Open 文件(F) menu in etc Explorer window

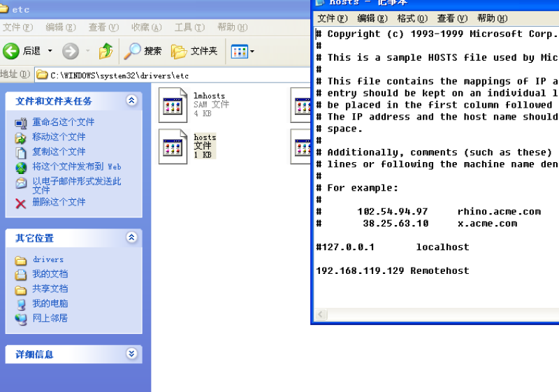pos(18,27)
